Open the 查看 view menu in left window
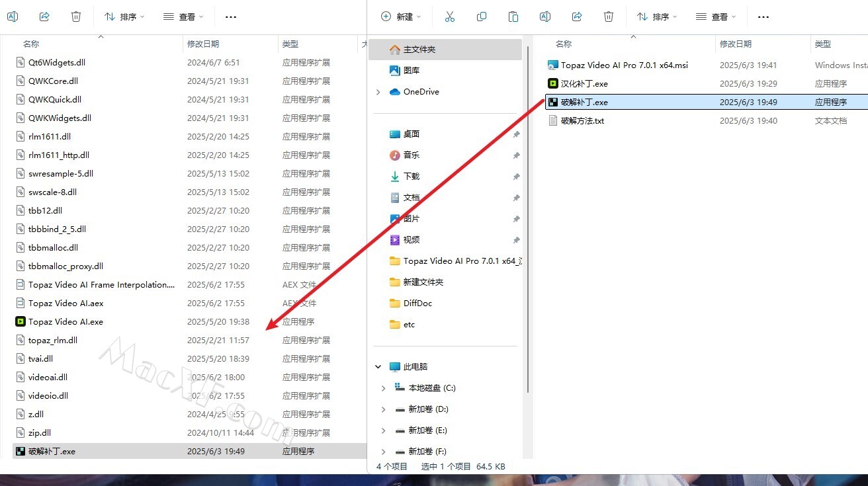 click(183, 17)
